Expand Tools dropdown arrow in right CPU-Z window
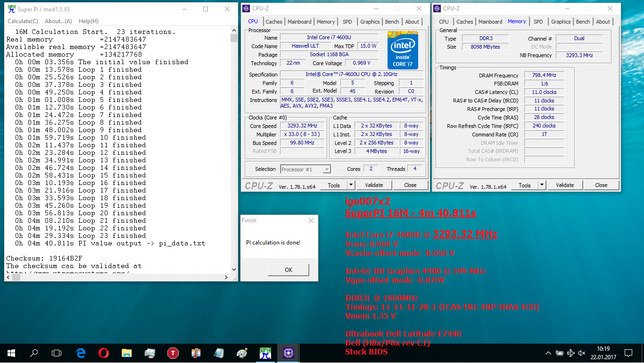This screenshot has width=644, height=363. (x=542, y=185)
